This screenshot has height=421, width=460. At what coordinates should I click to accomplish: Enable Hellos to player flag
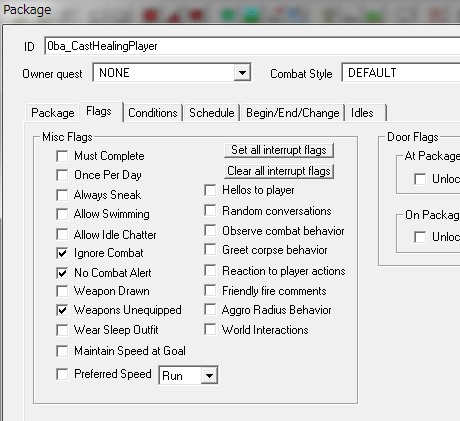pyautogui.click(x=210, y=190)
